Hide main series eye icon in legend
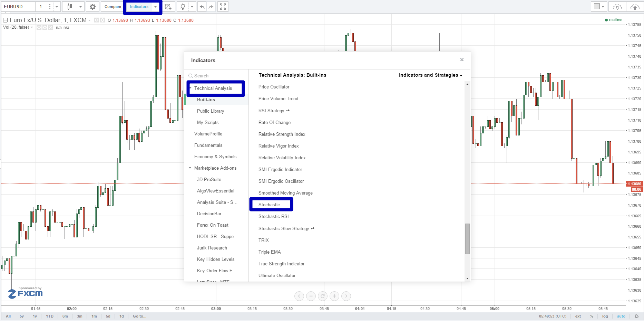The height and width of the screenshot is (321, 644). point(97,20)
